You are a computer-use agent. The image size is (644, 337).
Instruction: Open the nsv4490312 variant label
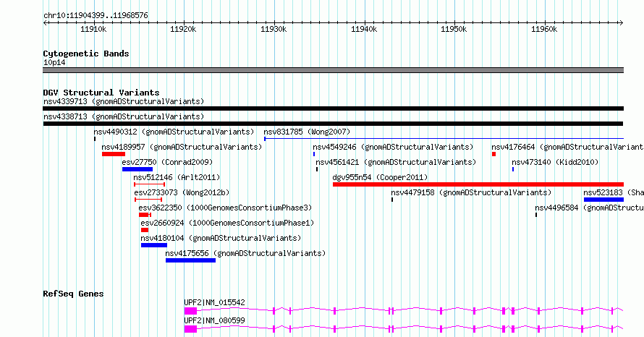174,132
